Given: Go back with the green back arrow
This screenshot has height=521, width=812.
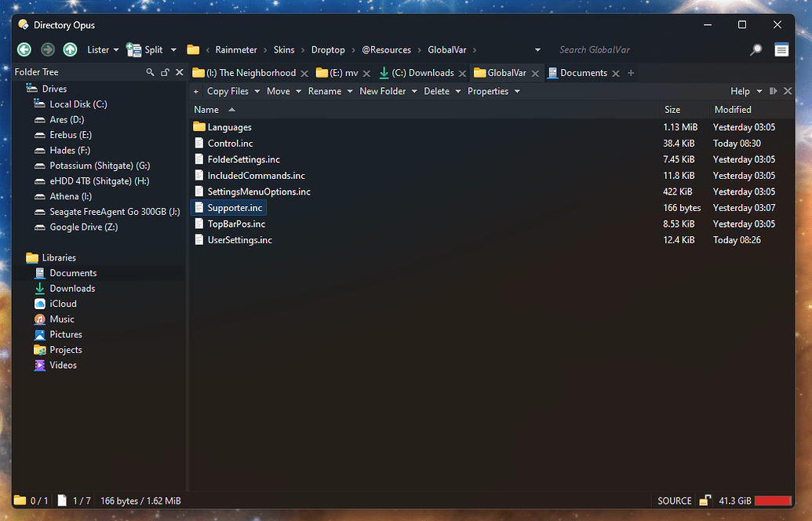Looking at the screenshot, I should [x=24, y=49].
